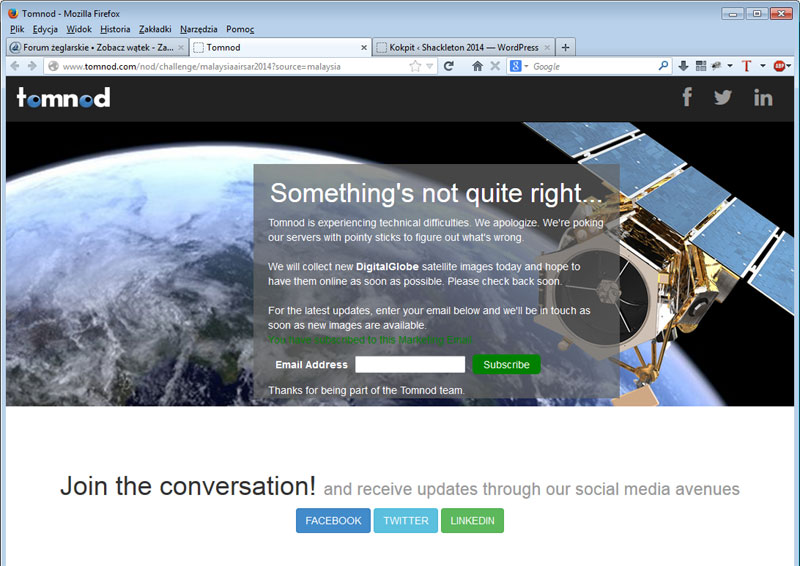Close the Kokpit Shackleton 2014 tab
This screenshot has height=566, width=800.
[547, 47]
